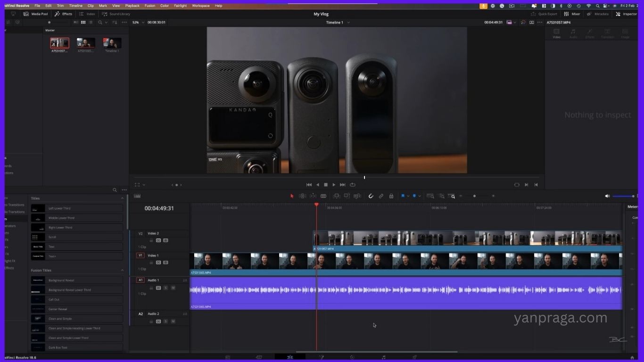
Task: Collapse the Fusion Titles section
Action: [x=123, y=271]
